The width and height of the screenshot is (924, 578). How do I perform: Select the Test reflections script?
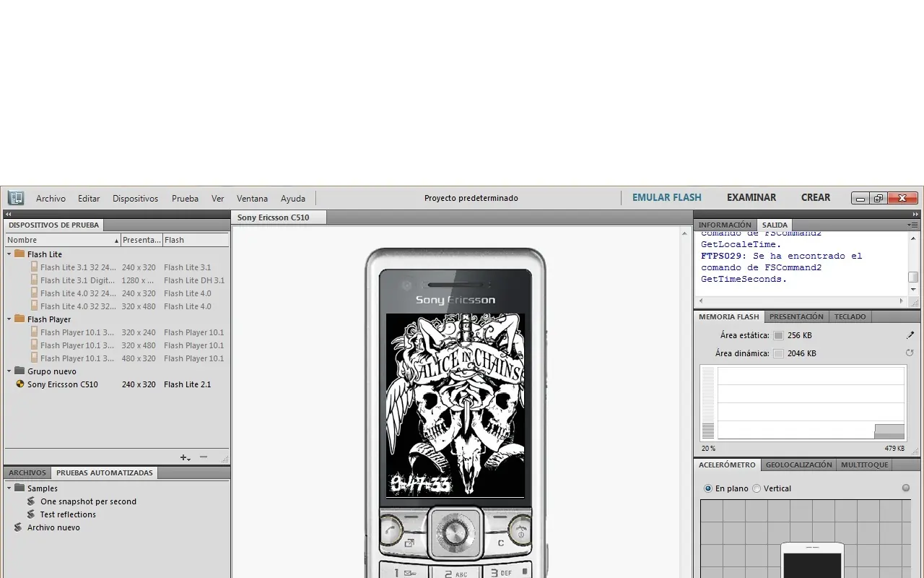click(68, 514)
